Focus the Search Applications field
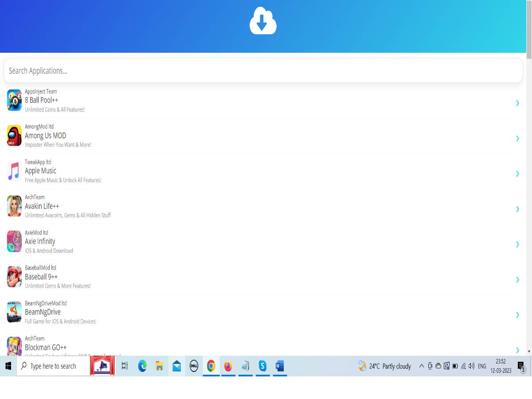 [263, 70]
